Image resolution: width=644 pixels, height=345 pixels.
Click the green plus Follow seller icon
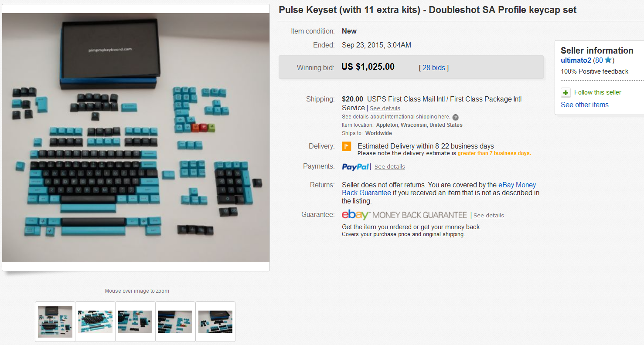point(566,93)
